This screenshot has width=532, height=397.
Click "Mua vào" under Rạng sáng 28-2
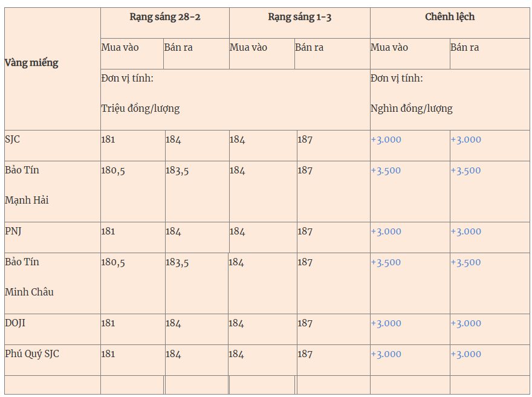pyautogui.click(x=120, y=48)
